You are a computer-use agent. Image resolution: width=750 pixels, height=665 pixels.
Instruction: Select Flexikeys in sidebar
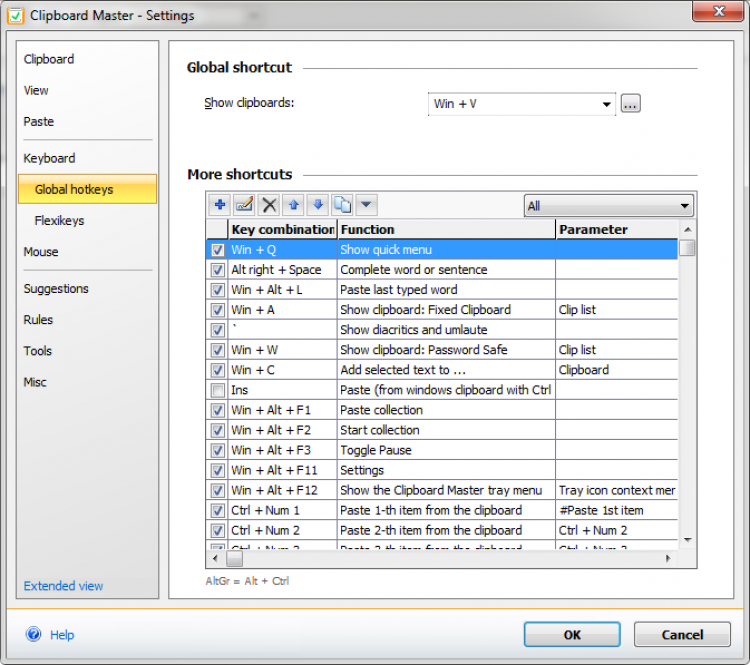point(59,221)
